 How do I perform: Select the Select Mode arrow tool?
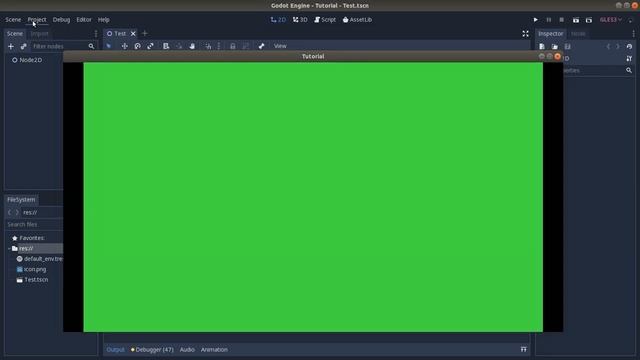(109, 46)
